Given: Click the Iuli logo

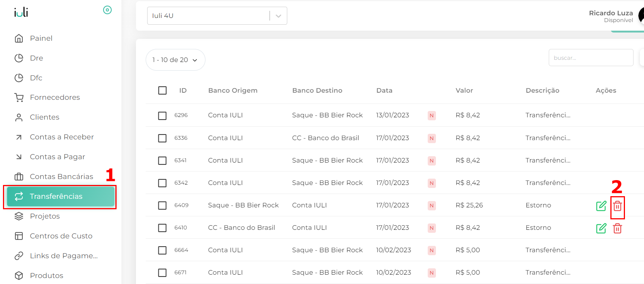Looking at the screenshot, I should (x=21, y=12).
